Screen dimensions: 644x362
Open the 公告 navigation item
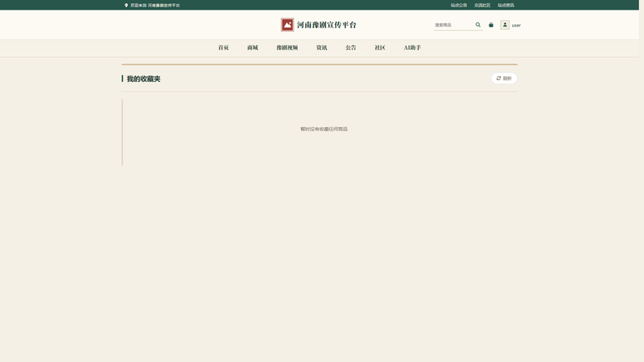pyautogui.click(x=351, y=47)
